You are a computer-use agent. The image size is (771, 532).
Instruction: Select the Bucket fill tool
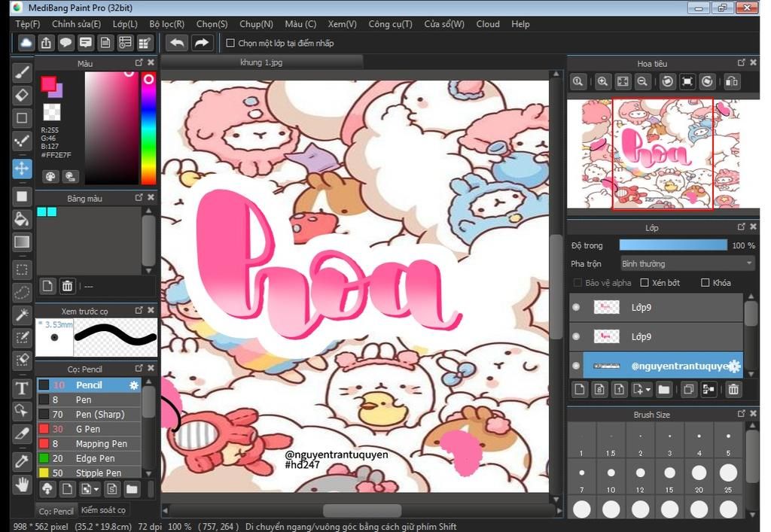pyautogui.click(x=22, y=219)
